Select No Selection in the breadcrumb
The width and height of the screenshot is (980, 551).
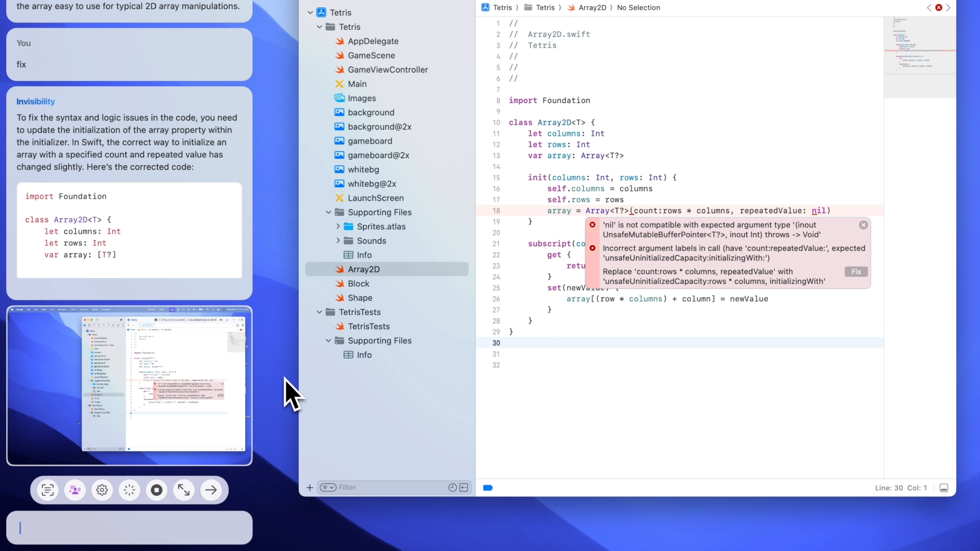[x=638, y=8]
